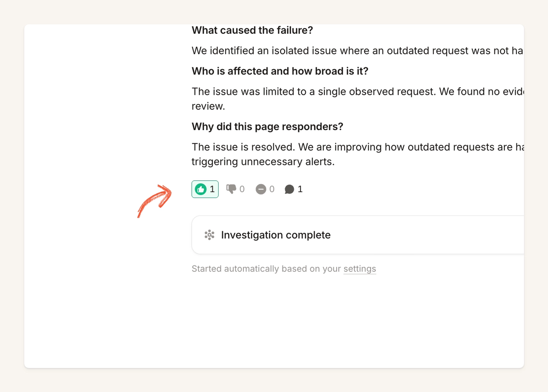Click the thumbs-down count of 0
This screenshot has height=392, width=548.
(x=242, y=189)
